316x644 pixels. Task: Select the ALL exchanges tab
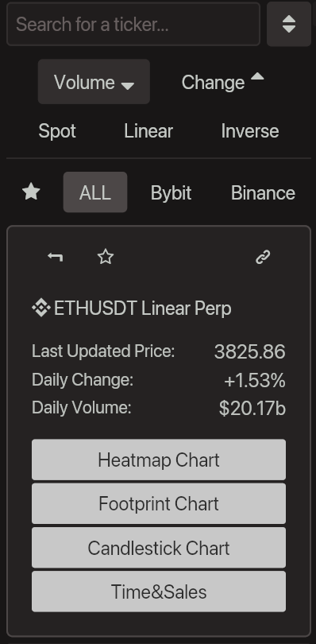pos(95,192)
